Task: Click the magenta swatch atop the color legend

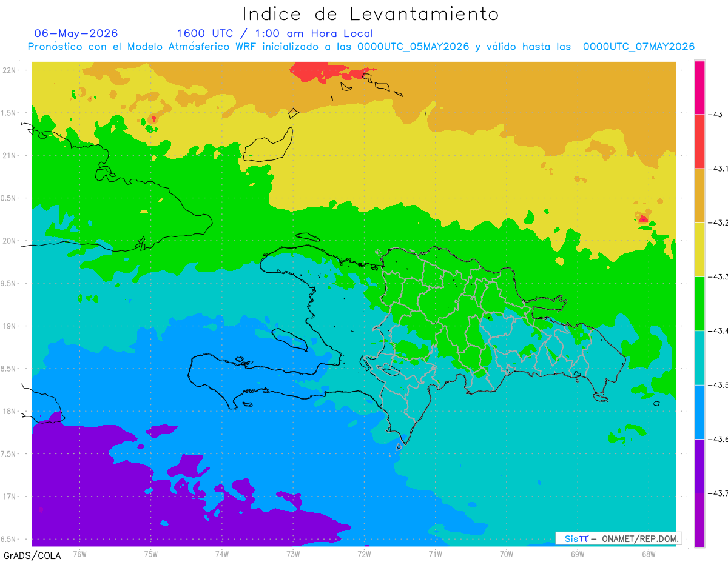Action: tap(699, 87)
